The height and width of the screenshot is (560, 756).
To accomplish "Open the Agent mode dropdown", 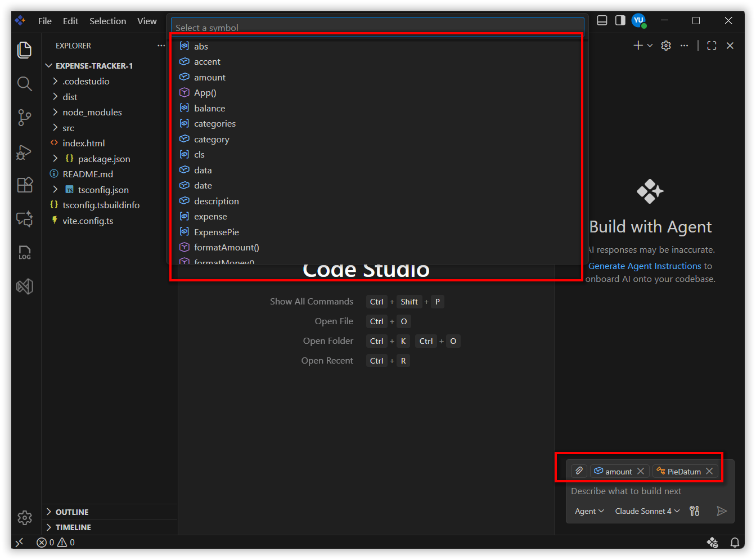I will pyautogui.click(x=589, y=511).
